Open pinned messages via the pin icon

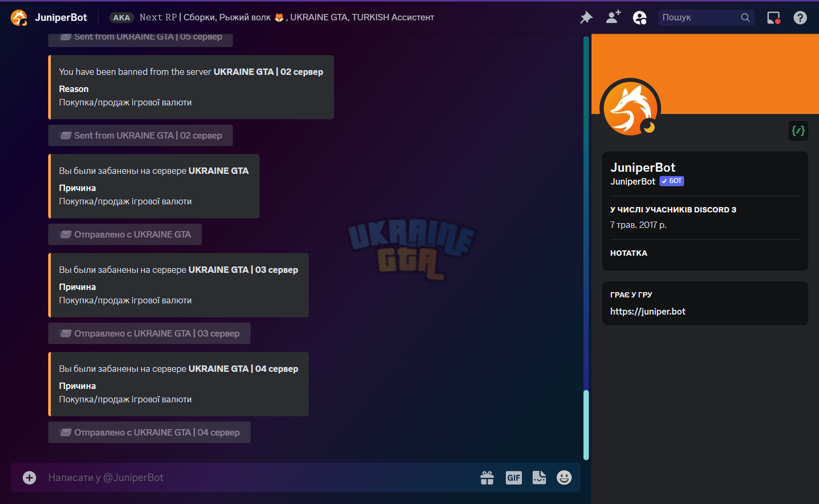[586, 18]
